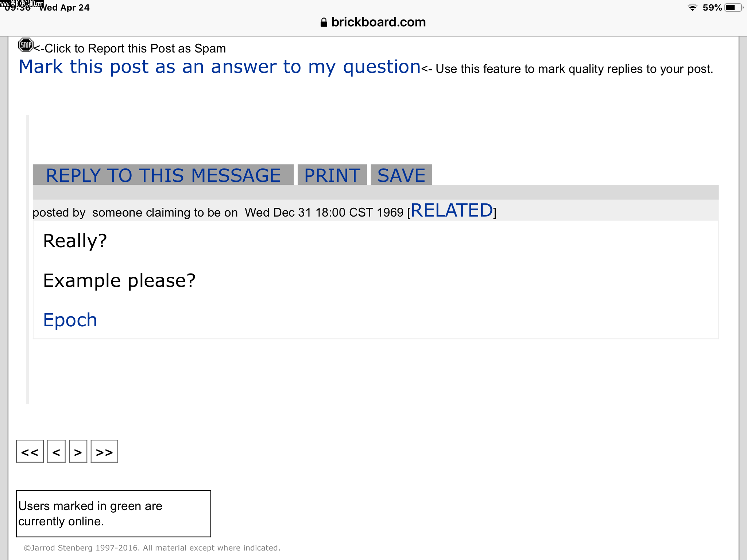Click the 'Really?' message text
The width and height of the screenshot is (747, 560).
pyautogui.click(x=75, y=241)
